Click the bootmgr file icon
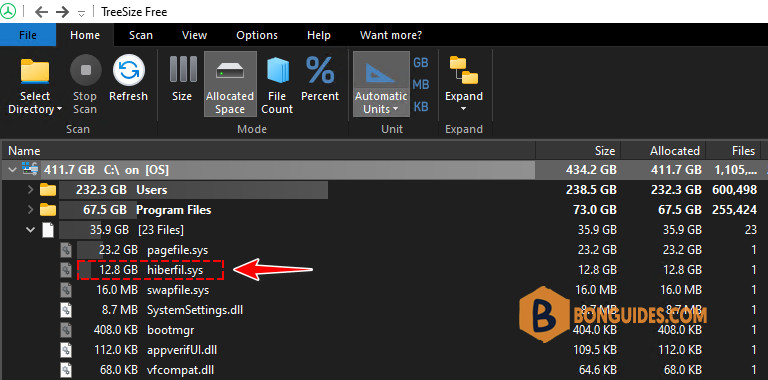 pyautogui.click(x=66, y=330)
